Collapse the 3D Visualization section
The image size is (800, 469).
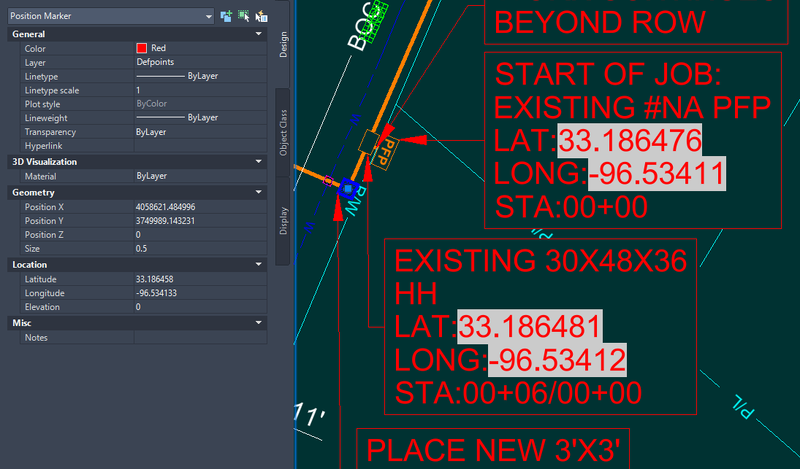click(259, 161)
